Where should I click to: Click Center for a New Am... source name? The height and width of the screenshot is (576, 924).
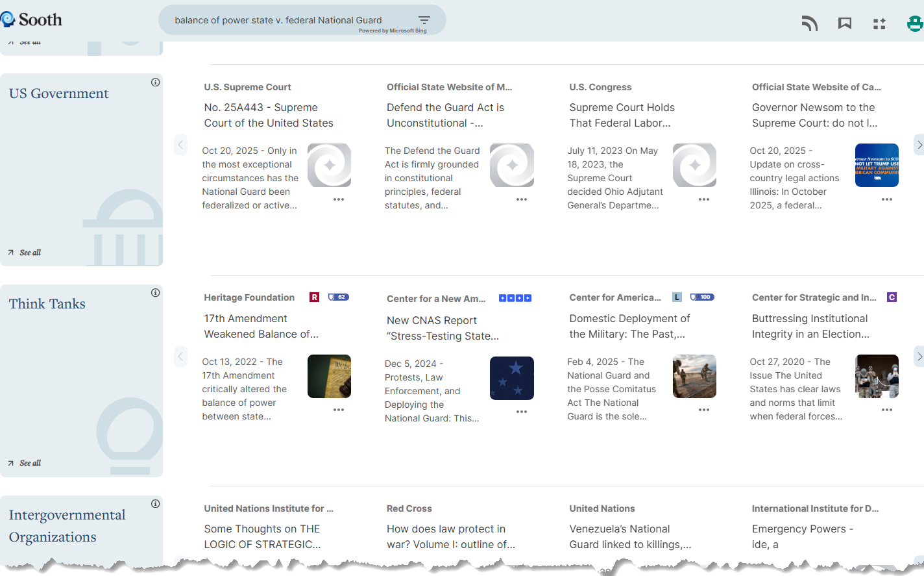coord(436,299)
